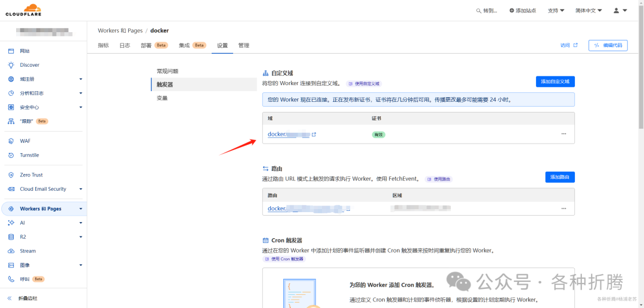Click the Cloud Email Security envelope icon

tap(11, 189)
